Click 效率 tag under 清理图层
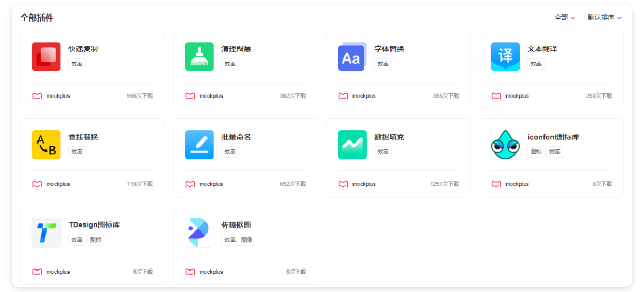Viewport: 644px width, 292px height. (230, 64)
